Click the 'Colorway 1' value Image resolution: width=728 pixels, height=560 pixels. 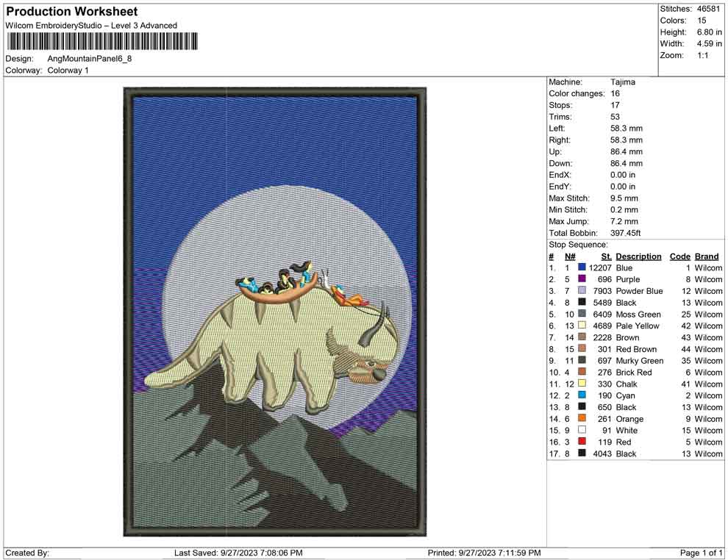point(68,70)
